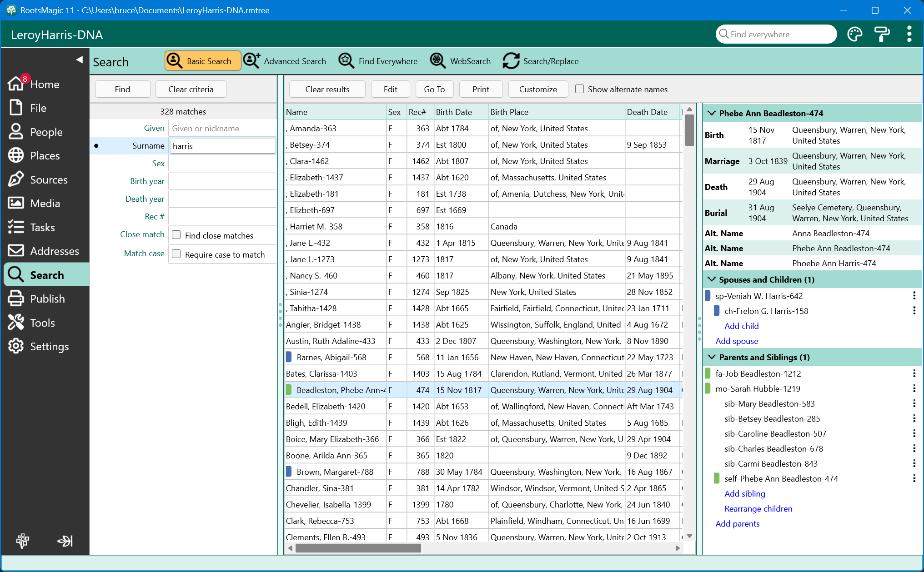Image resolution: width=924 pixels, height=572 pixels.
Task: Enable the Show alternate names checkbox
Action: coord(579,89)
